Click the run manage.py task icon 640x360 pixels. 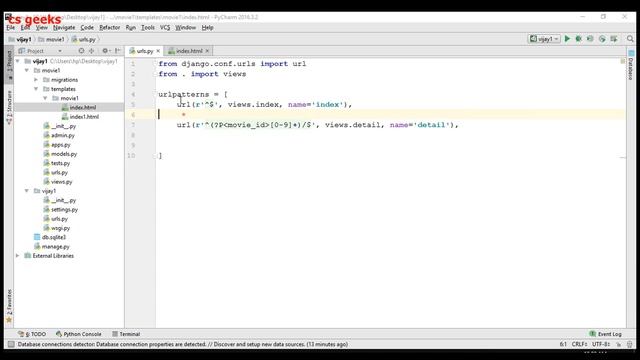pyautogui.click(x=614, y=39)
